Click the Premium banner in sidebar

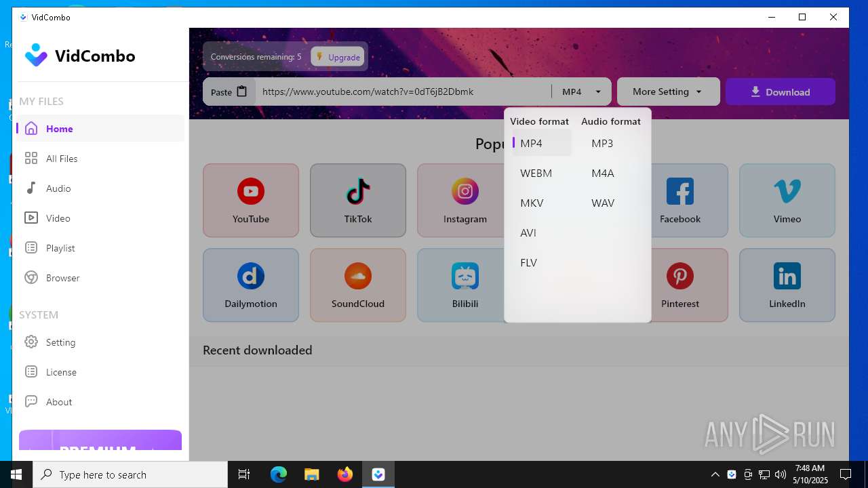(x=100, y=440)
